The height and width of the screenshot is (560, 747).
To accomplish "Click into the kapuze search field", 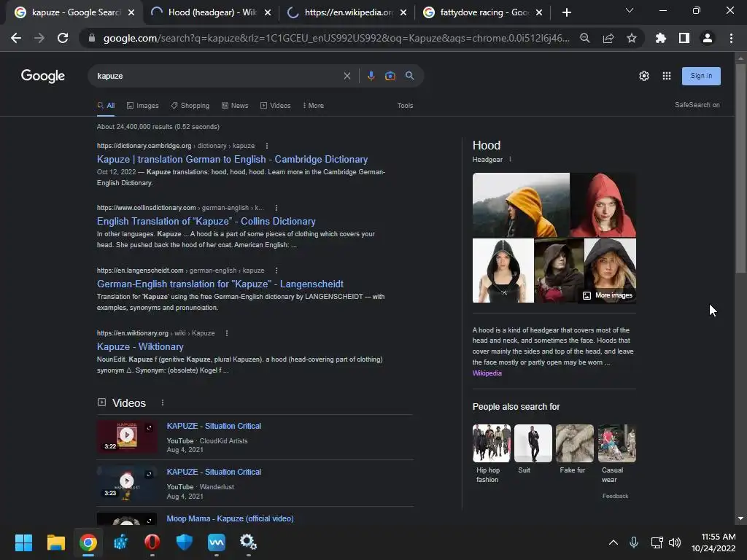I will click(217, 76).
